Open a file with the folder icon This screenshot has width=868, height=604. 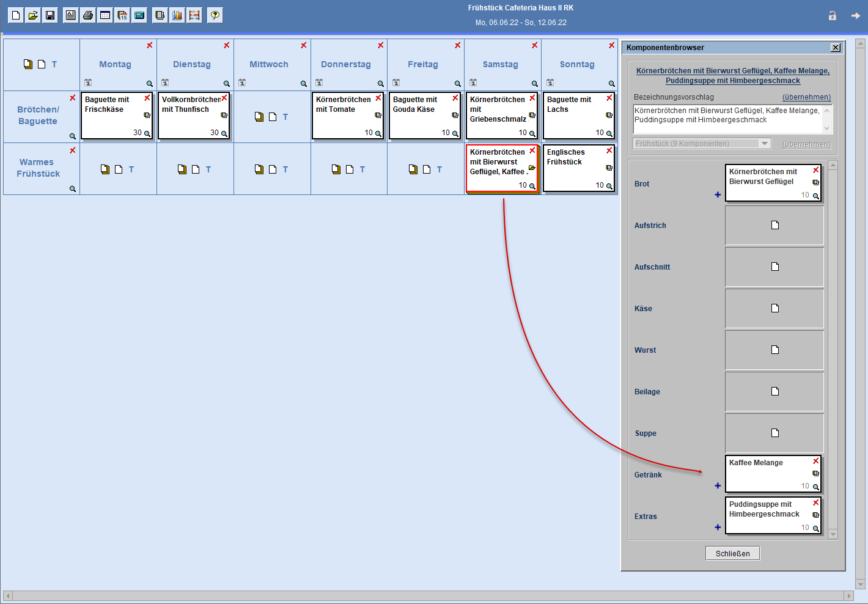click(33, 15)
